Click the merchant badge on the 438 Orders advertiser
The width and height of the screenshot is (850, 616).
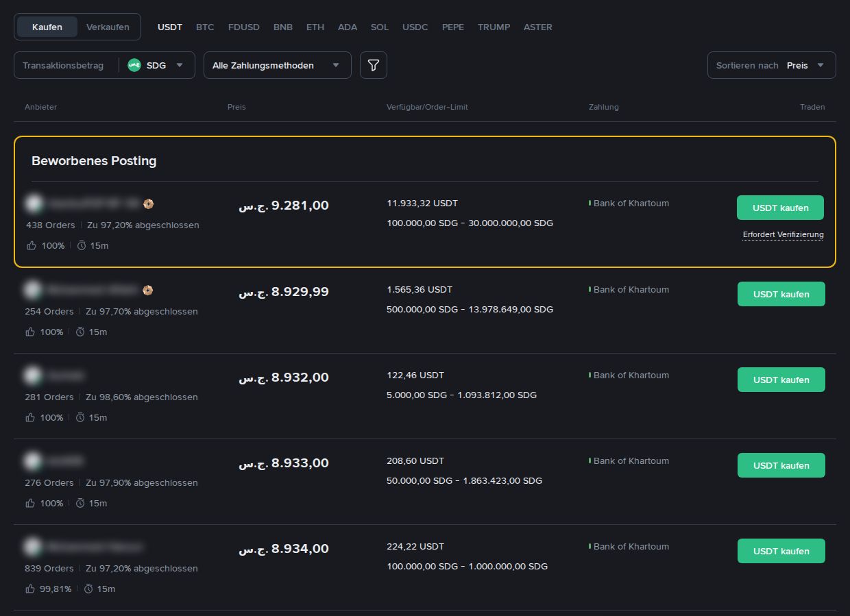148,204
